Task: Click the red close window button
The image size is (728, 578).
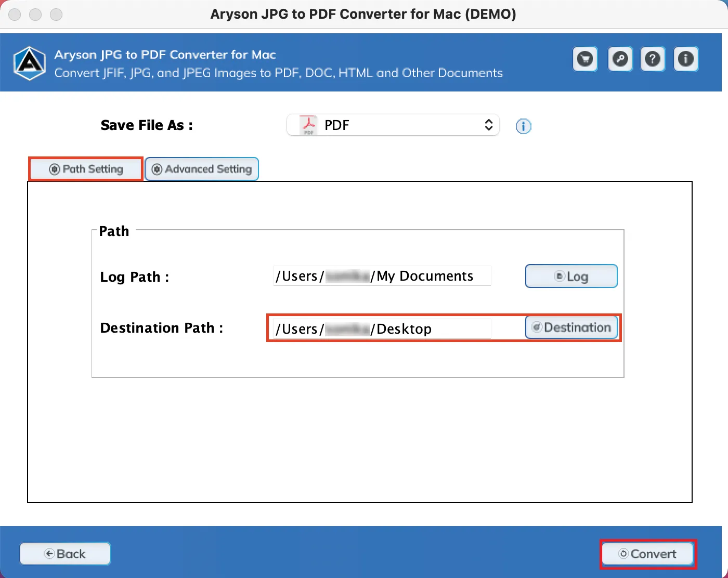Action: click(x=15, y=14)
